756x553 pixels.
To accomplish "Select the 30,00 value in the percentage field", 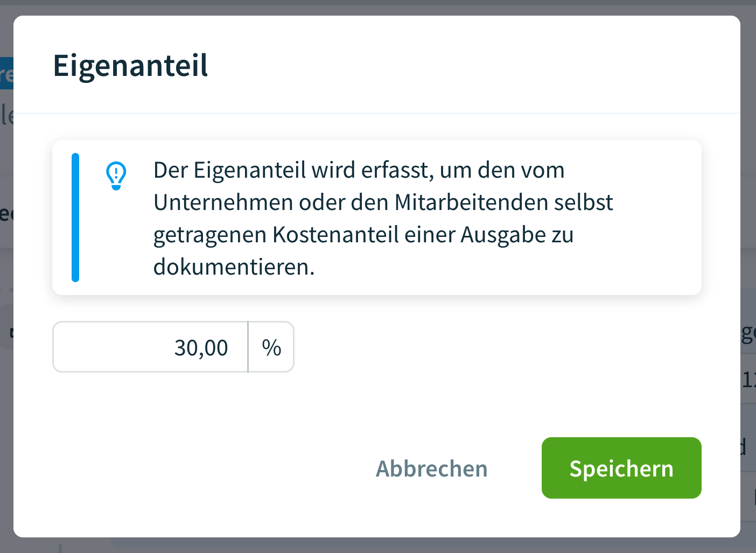I will (200, 347).
